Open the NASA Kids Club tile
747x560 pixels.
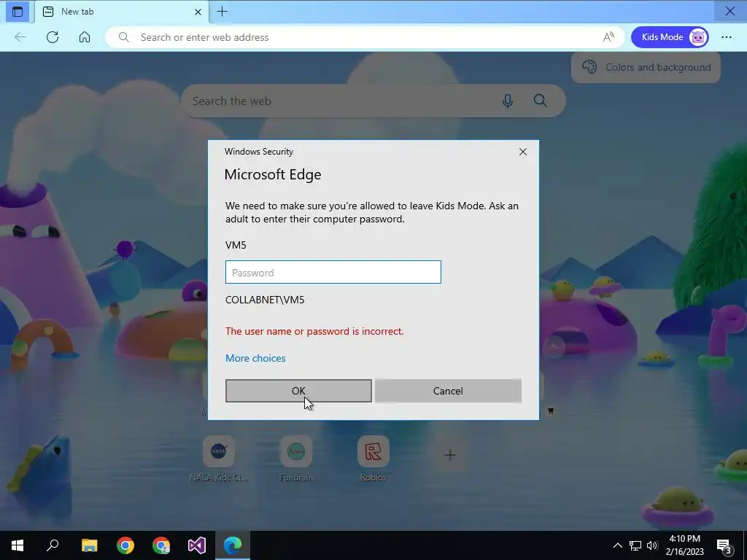click(x=219, y=459)
